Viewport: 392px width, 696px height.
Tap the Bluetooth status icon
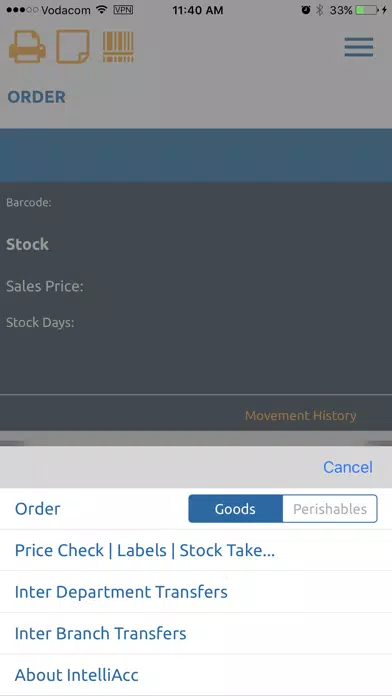pos(319,10)
